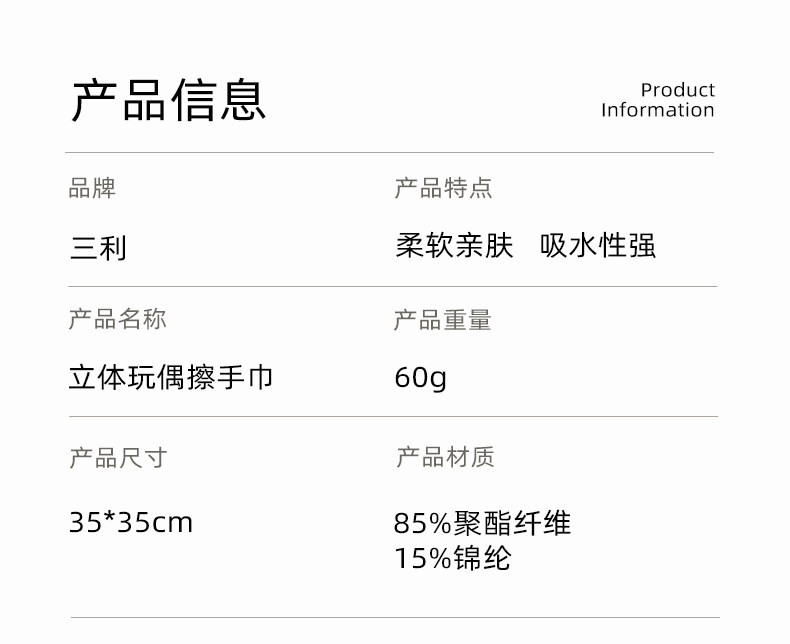Click the brand value 三利
Viewport: 790px width, 644px height.
(x=98, y=247)
